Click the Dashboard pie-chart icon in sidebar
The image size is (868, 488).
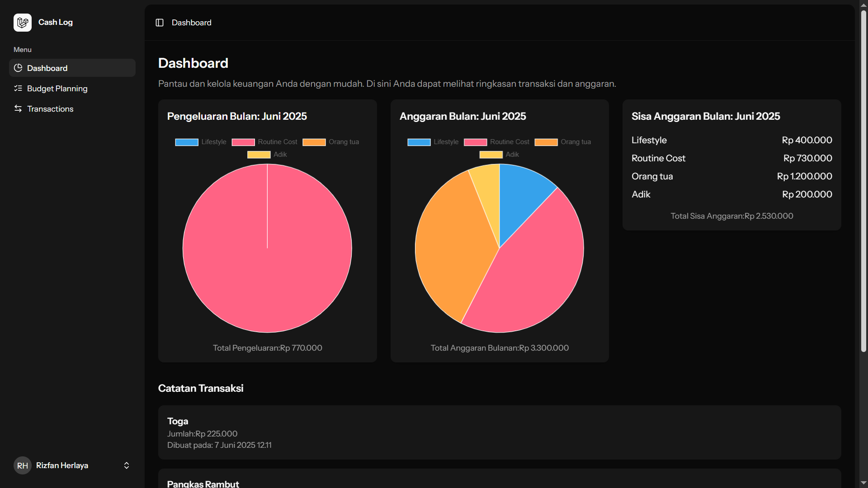[x=18, y=68]
